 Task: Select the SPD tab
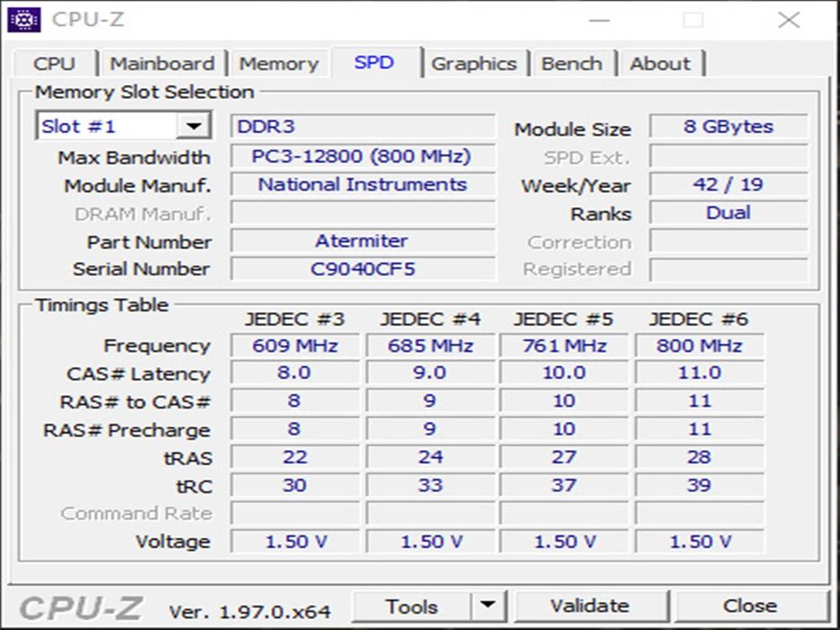pyautogui.click(x=375, y=62)
